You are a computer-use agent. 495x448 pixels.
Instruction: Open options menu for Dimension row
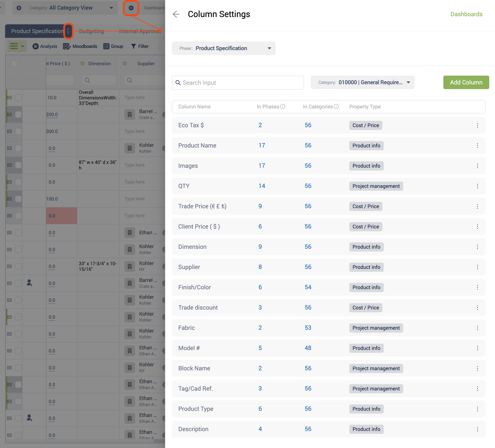pyautogui.click(x=477, y=247)
